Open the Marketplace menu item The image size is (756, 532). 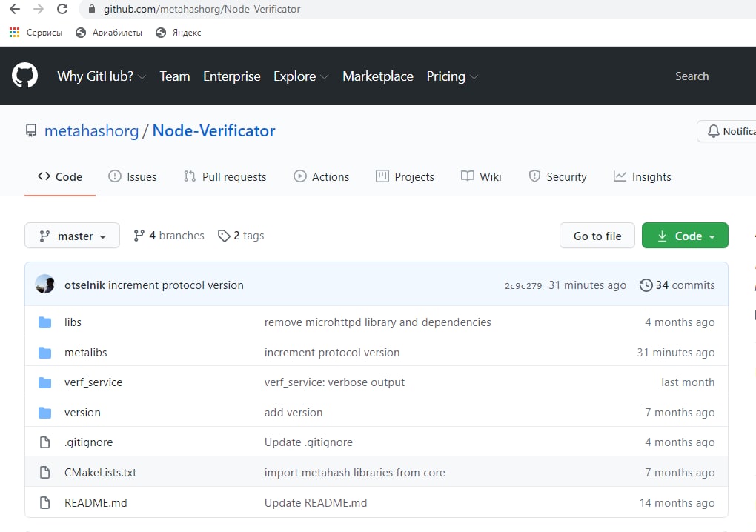point(377,76)
